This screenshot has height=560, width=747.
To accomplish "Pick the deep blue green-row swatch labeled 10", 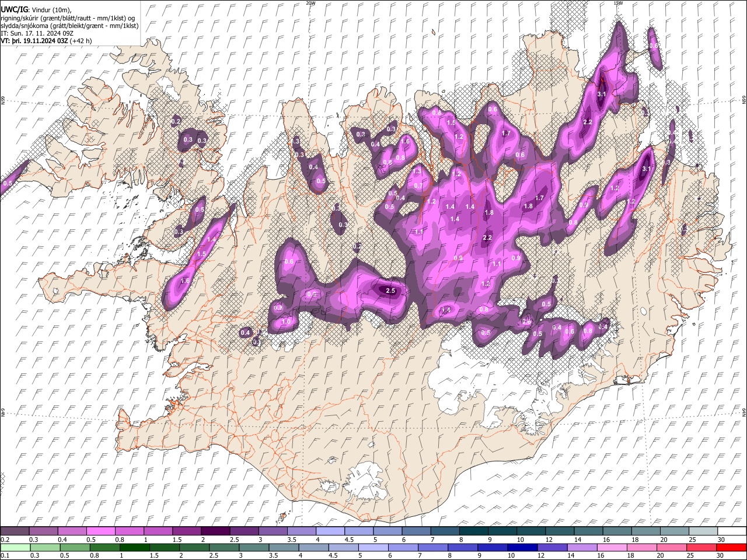I will pyautogui.click(x=523, y=548).
